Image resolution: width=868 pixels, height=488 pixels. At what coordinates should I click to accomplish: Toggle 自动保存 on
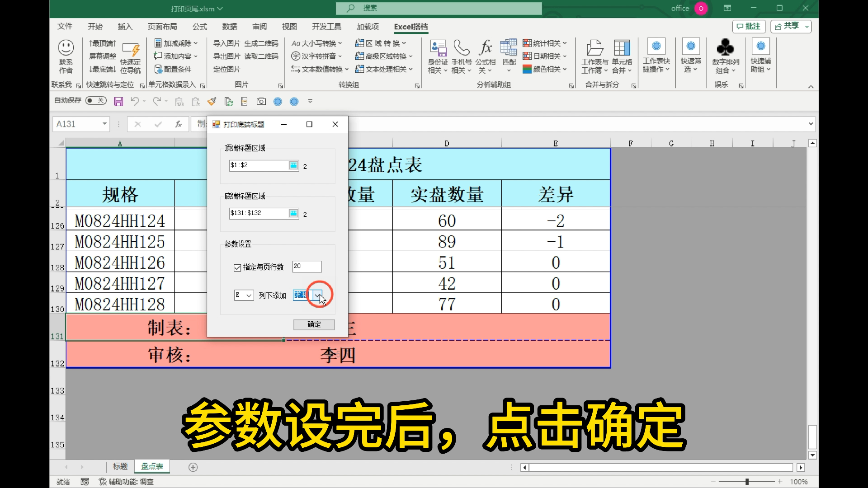pyautogui.click(x=95, y=101)
